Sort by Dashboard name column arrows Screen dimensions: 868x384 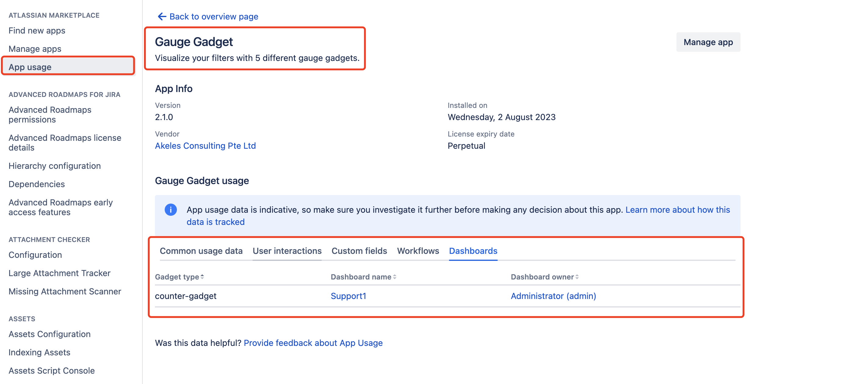pos(395,277)
